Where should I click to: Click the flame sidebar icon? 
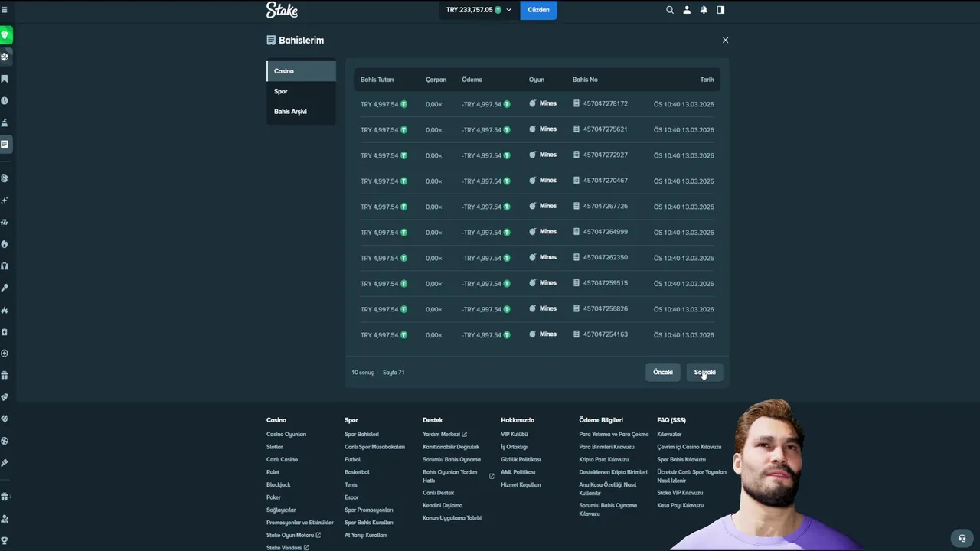pyautogui.click(x=5, y=244)
